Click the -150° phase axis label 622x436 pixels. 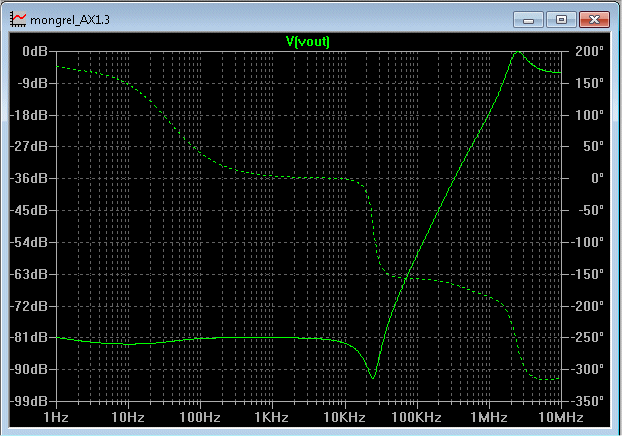tap(587, 274)
